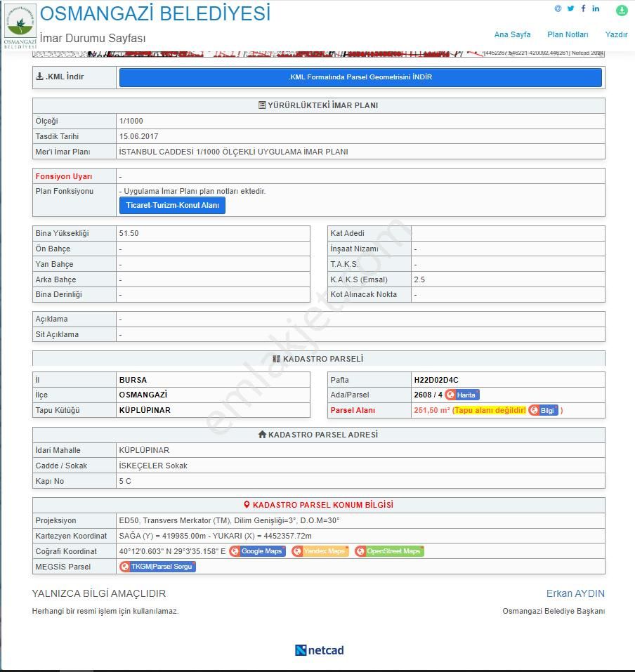Click the Osmangazi Belediyesi logo
Image resolution: width=635 pixels, height=672 pixels.
(20, 26)
